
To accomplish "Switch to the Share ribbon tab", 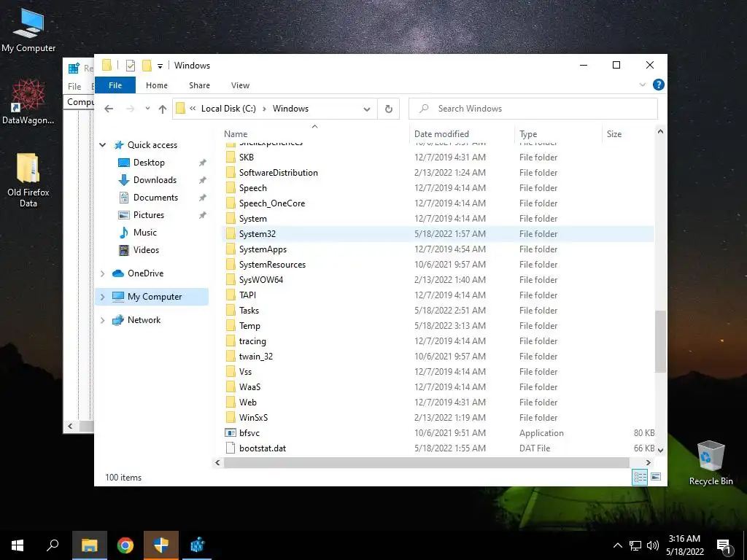I will [x=199, y=85].
